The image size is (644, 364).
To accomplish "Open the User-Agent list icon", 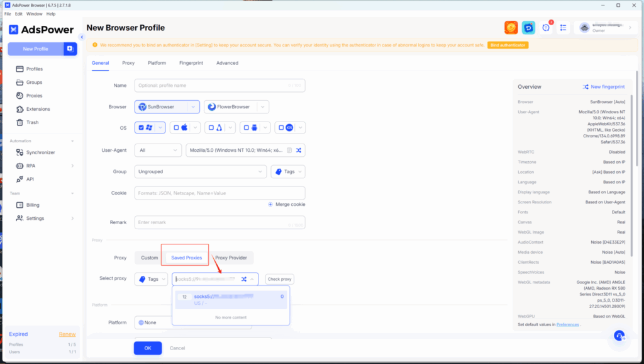I will pyautogui.click(x=289, y=151).
